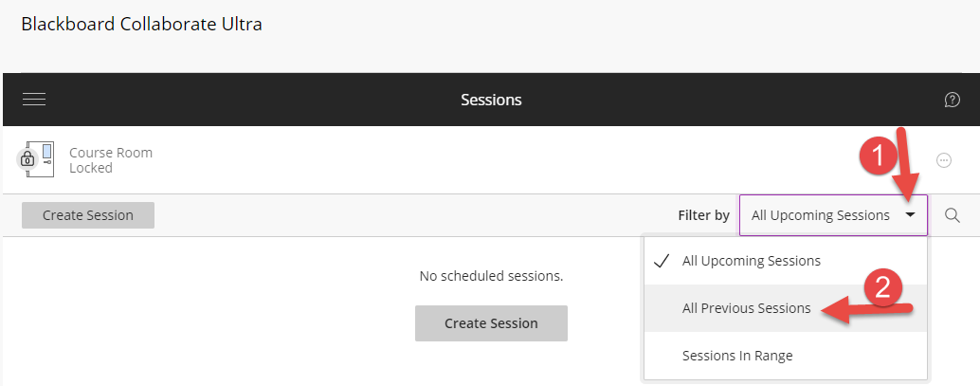Open the hamburger navigation menu
The height and width of the screenshot is (386, 980).
(34, 100)
